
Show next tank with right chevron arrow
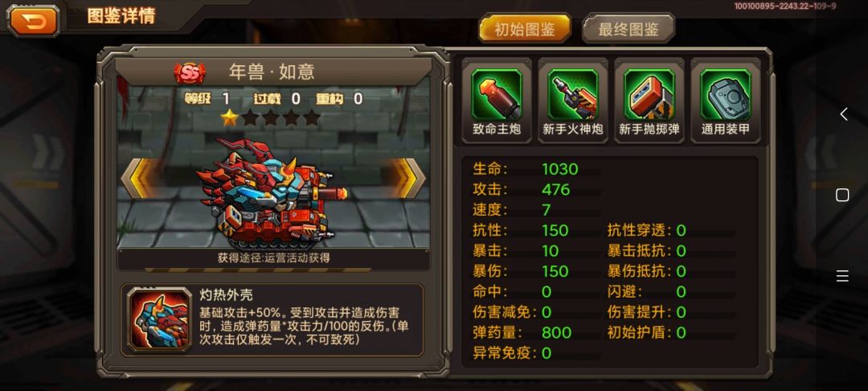[x=411, y=179]
